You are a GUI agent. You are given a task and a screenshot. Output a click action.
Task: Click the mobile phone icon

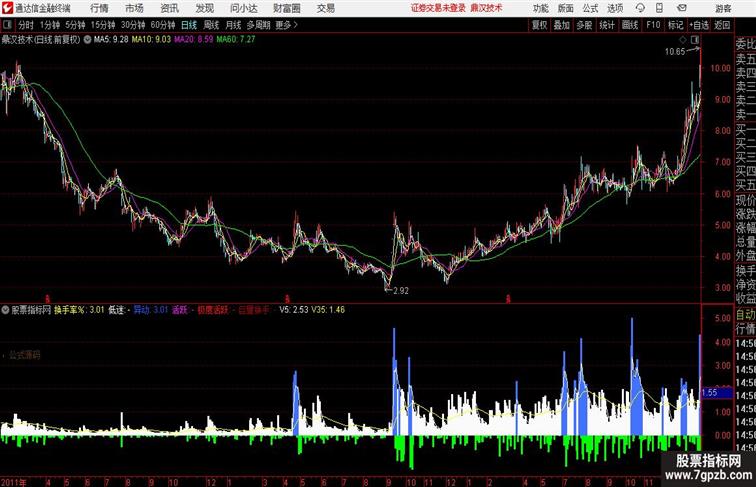click(660, 8)
